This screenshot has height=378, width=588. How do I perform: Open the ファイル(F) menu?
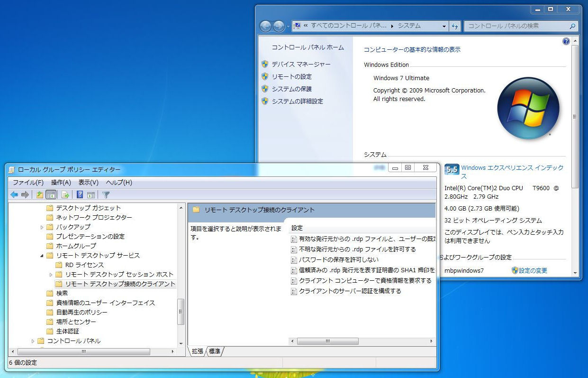[x=28, y=182]
